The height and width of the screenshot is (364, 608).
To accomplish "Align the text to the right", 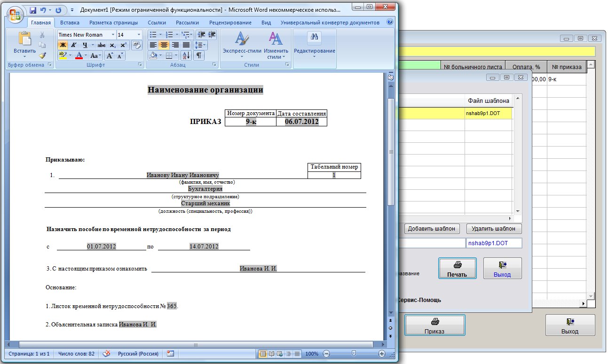I will point(175,45).
